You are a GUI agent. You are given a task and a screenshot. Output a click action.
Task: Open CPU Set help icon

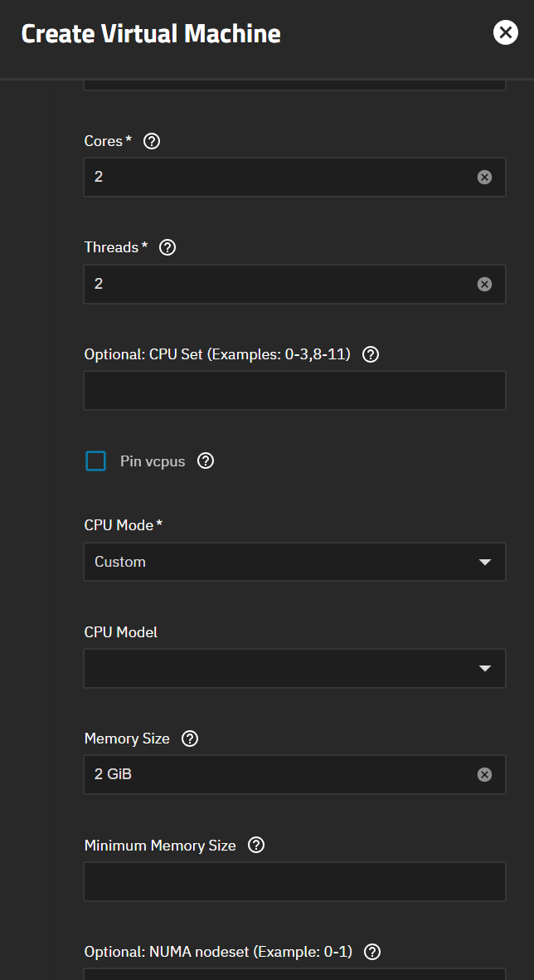[x=371, y=354]
